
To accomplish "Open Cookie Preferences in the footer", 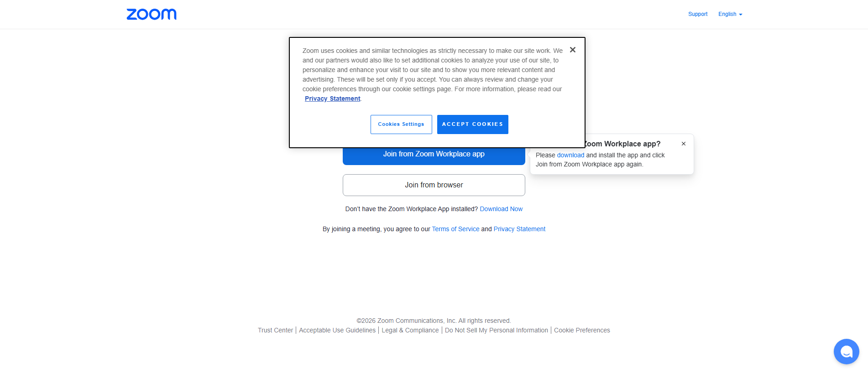I will click(x=582, y=330).
